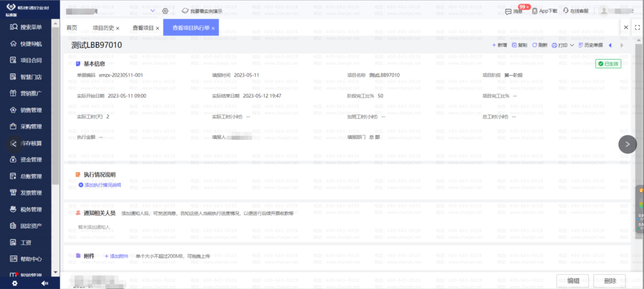Click the right circular next-arrow expander
The height and width of the screenshot is (289, 644).
[x=627, y=144]
